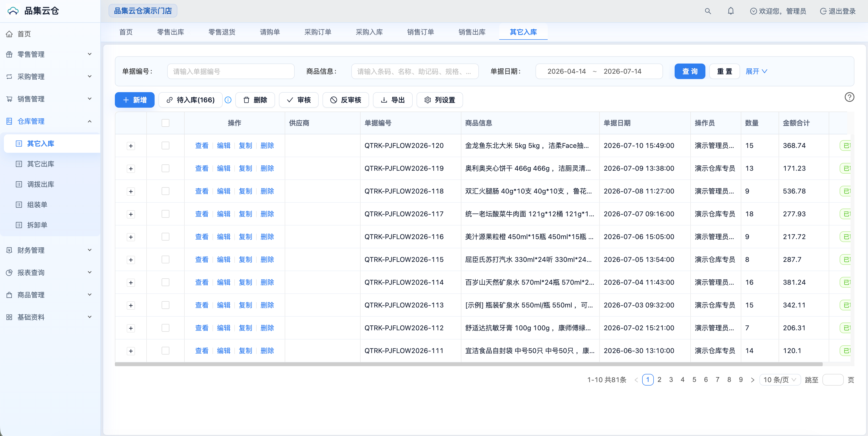The width and height of the screenshot is (868, 436).
Task: Click the info icon next to 待入库
Action: [x=228, y=100]
